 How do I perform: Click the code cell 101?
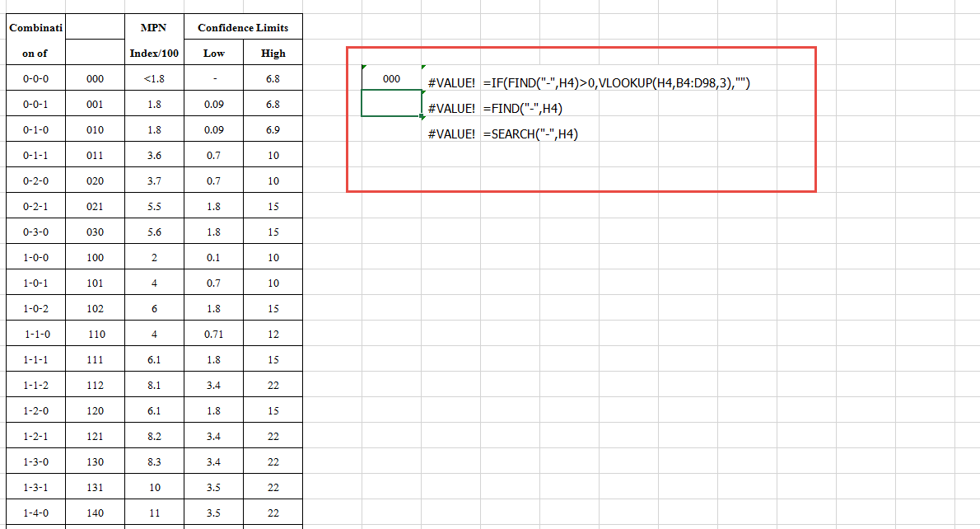click(x=95, y=283)
